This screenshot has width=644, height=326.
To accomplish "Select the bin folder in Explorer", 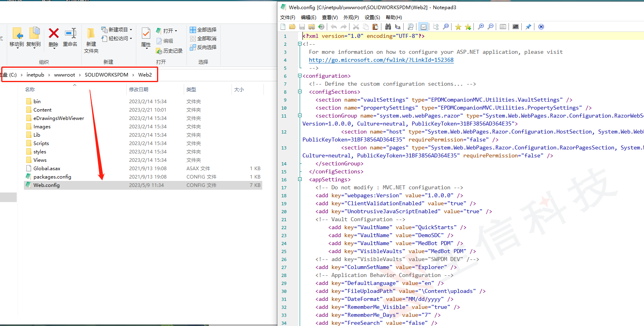I will tap(143, 102).
